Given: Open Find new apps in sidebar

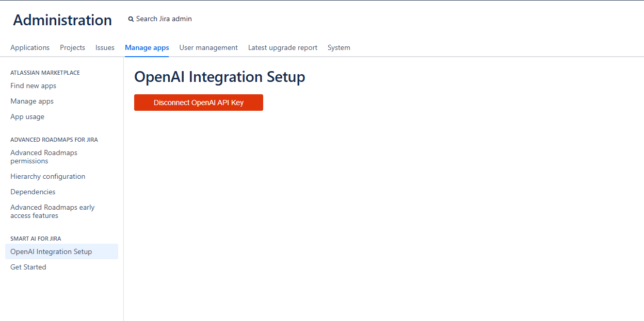Looking at the screenshot, I should click(33, 86).
